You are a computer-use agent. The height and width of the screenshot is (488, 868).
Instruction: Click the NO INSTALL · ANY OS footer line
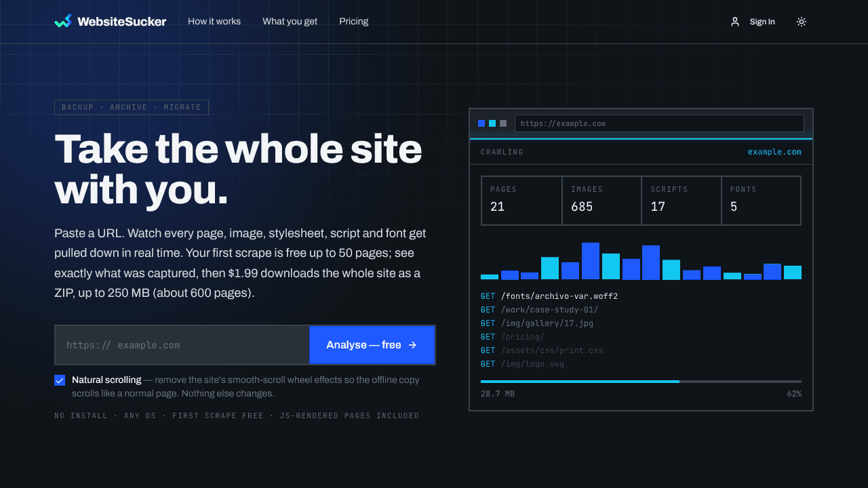(237, 415)
